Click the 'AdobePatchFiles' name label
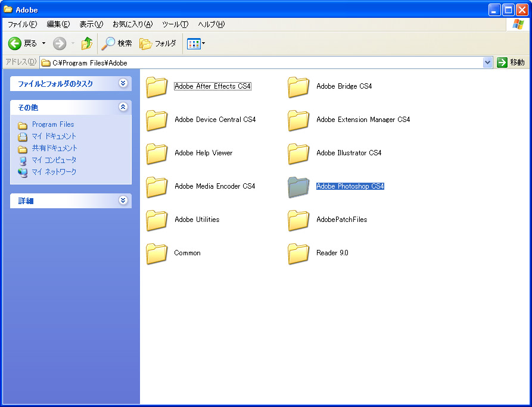 [342, 219]
